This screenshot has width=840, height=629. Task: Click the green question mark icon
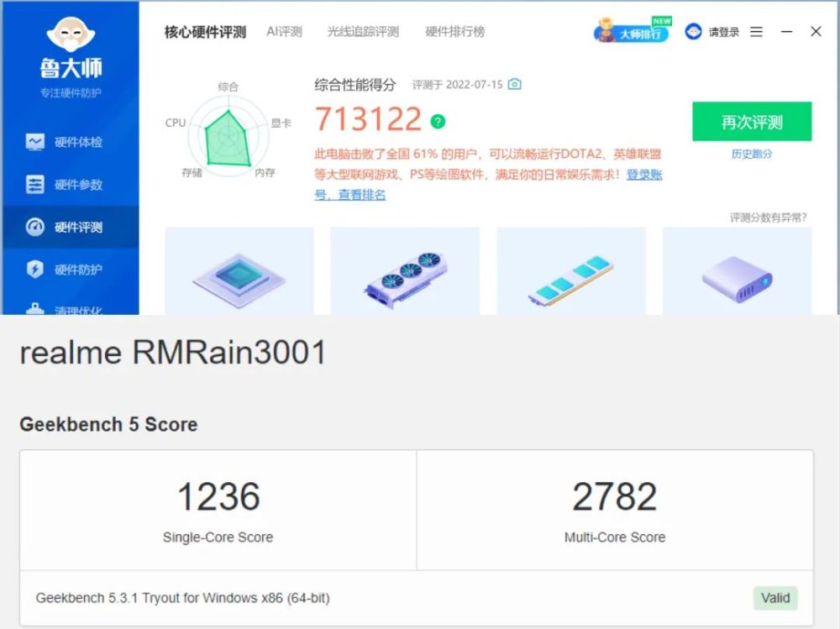tap(438, 122)
